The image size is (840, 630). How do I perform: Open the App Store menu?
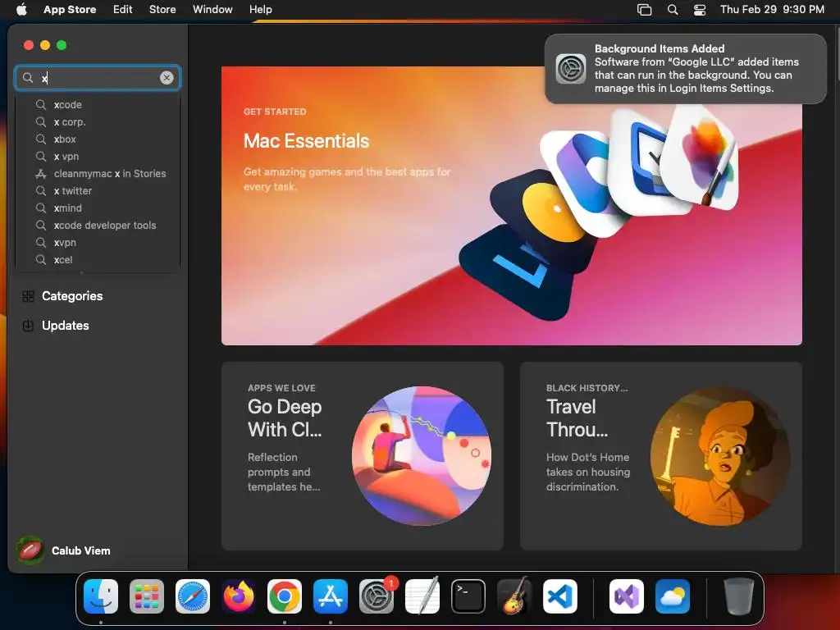pyautogui.click(x=70, y=10)
